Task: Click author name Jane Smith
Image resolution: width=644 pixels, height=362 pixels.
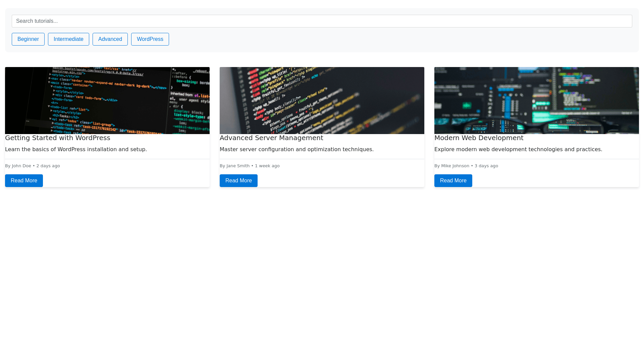Action: pyautogui.click(x=238, y=166)
